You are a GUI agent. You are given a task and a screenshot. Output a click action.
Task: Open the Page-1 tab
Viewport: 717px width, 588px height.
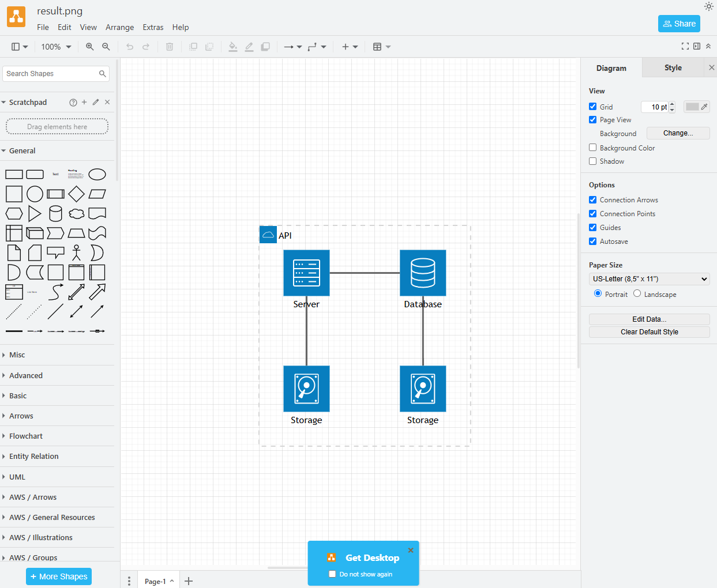pos(159,581)
